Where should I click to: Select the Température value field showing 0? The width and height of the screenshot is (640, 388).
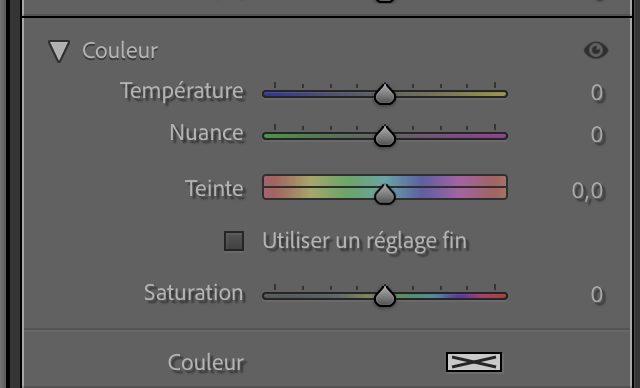tap(597, 92)
